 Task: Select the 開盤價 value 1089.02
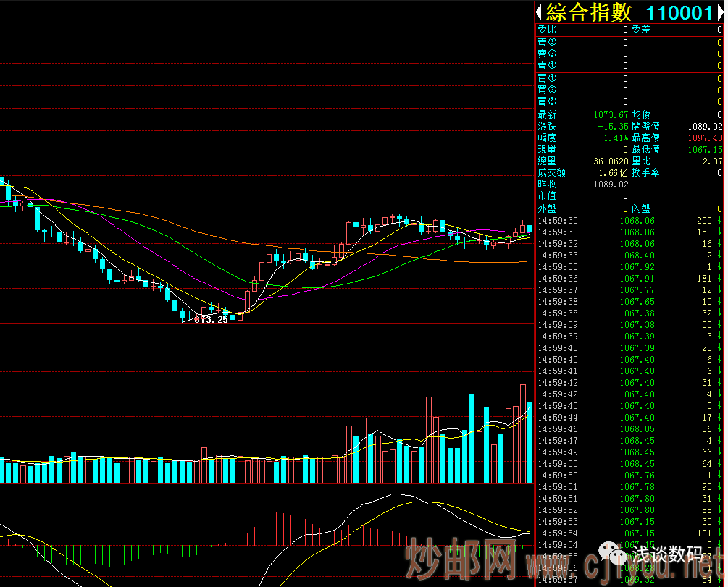click(705, 126)
